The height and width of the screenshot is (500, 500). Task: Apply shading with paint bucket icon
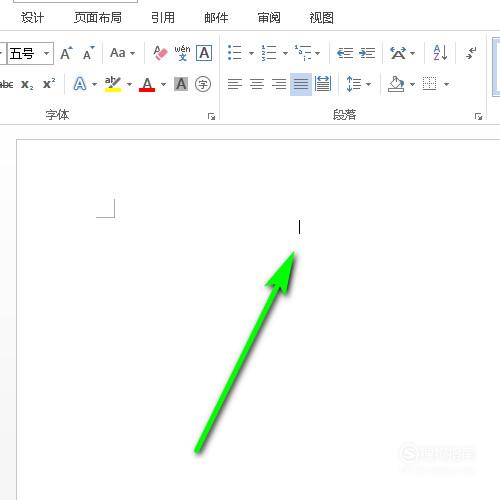click(x=396, y=84)
